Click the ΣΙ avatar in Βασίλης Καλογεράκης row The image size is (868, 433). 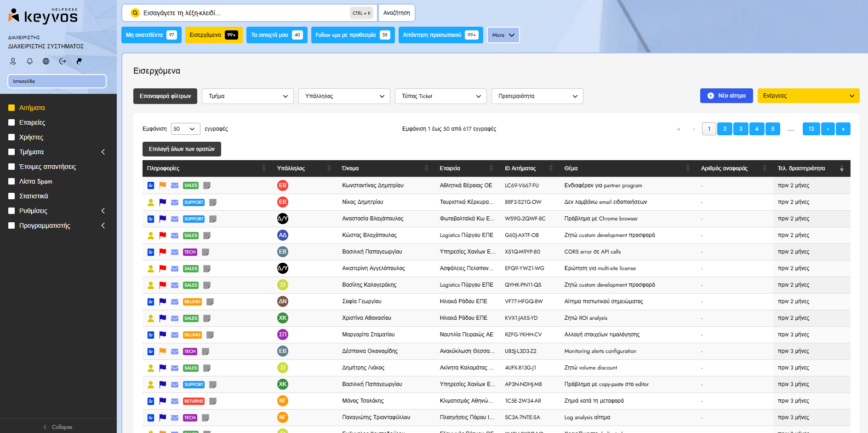pos(283,285)
